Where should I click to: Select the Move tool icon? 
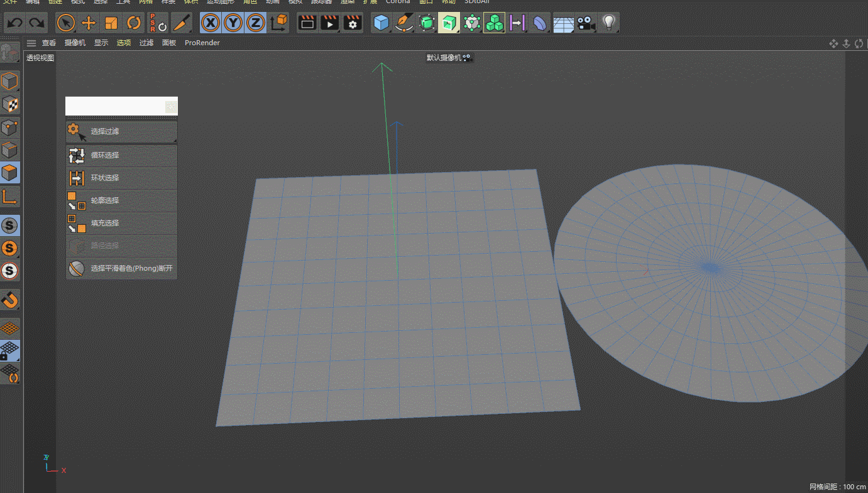click(x=89, y=23)
